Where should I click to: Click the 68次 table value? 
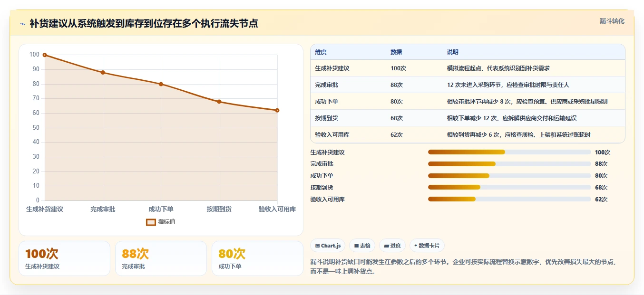[x=397, y=118]
